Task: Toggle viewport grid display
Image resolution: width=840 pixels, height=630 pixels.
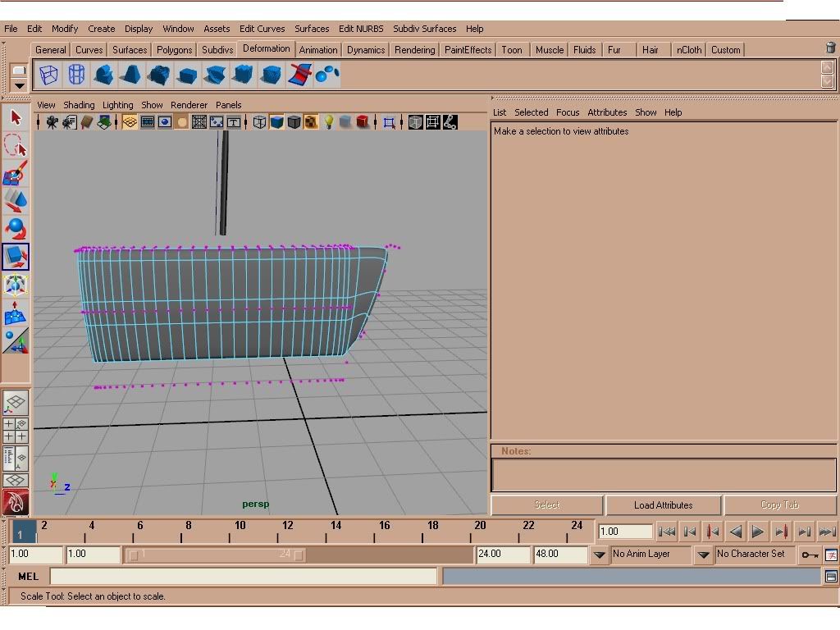Action: [130, 122]
